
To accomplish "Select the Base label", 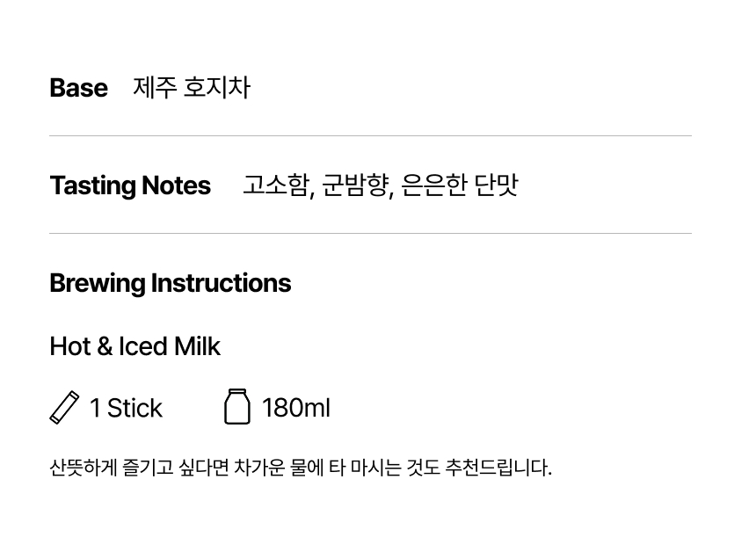I will coord(78,88).
